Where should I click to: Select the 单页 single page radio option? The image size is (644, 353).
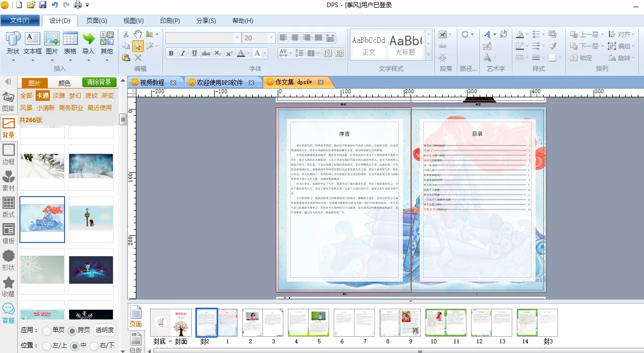(47, 331)
